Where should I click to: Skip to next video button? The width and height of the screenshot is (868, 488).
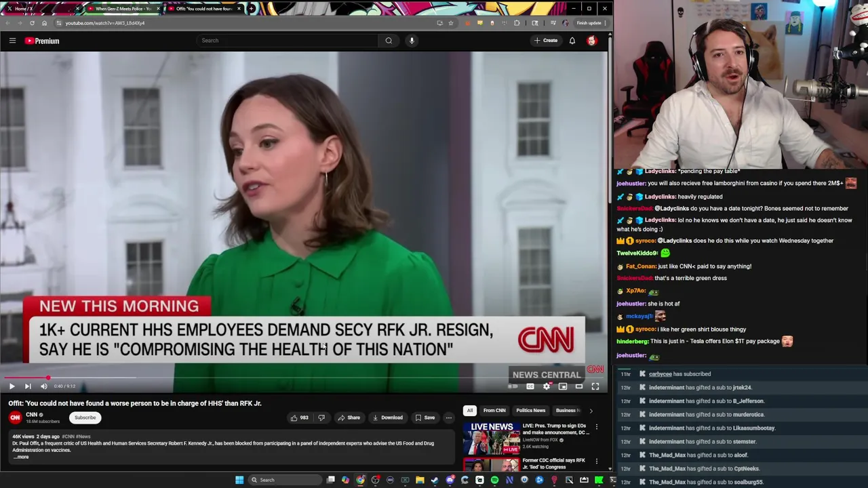point(28,386)
